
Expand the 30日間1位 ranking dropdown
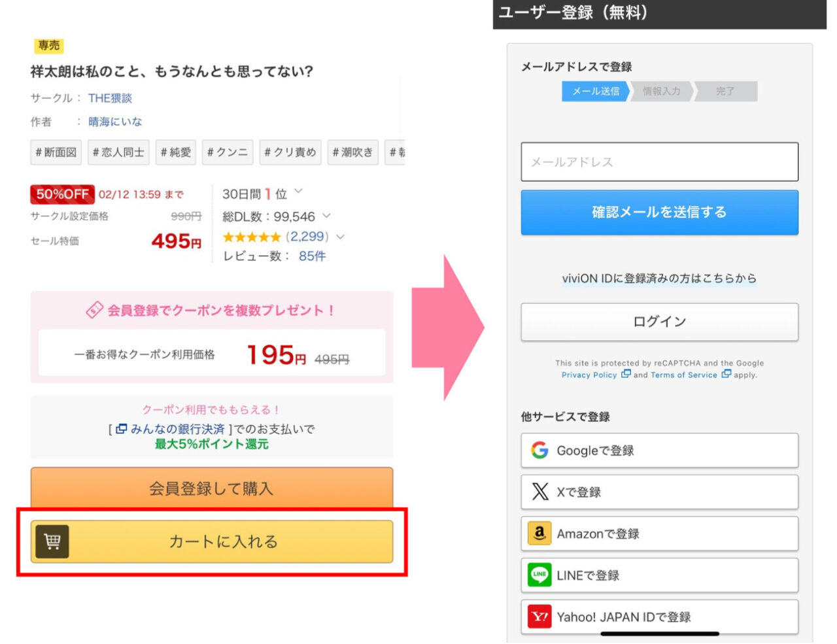(x=299, y=192)
